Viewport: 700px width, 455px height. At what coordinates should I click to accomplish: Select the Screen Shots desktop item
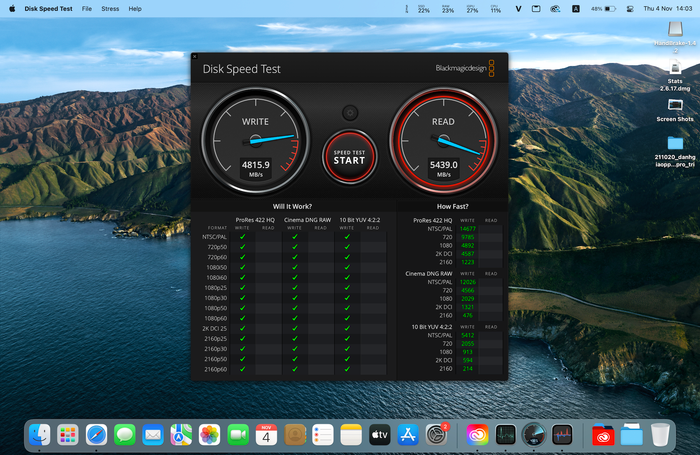pos(675,110)
